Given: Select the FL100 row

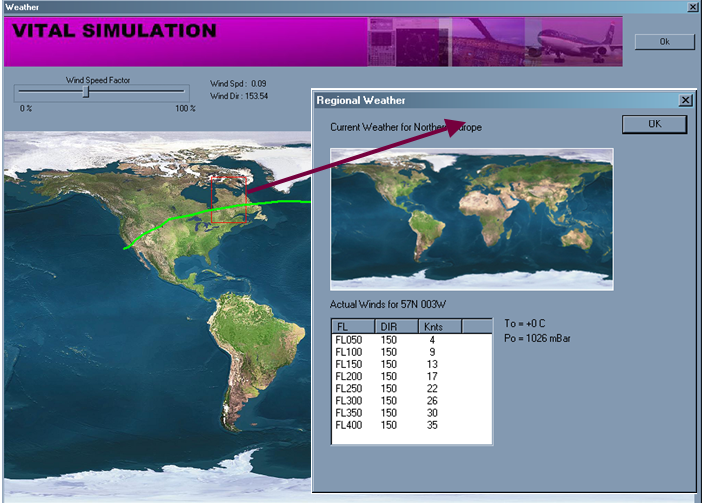Looking at the screenshot, I should [412, 352].
